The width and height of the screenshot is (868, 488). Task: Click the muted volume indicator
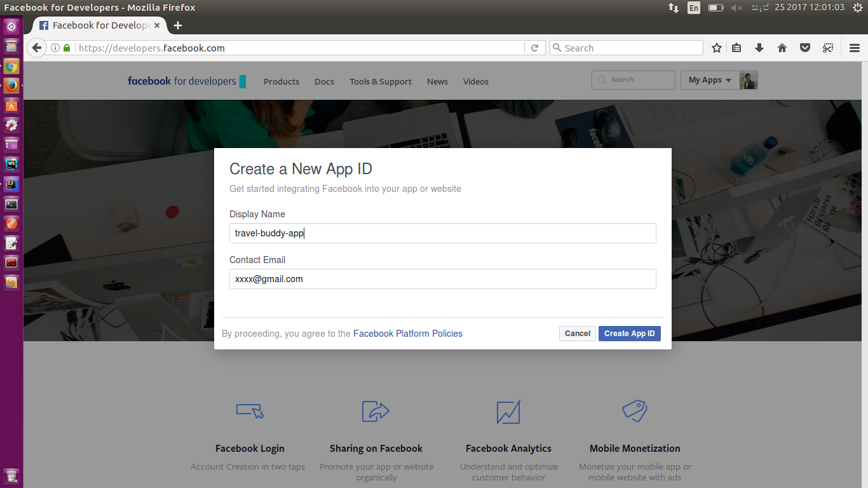(x=736, y=8)
